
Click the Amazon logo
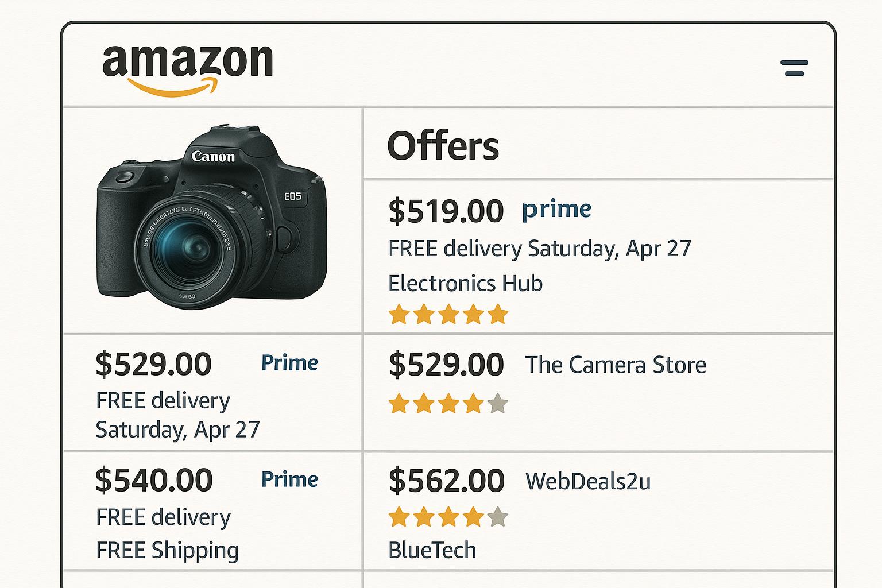[x=186, y=66]
